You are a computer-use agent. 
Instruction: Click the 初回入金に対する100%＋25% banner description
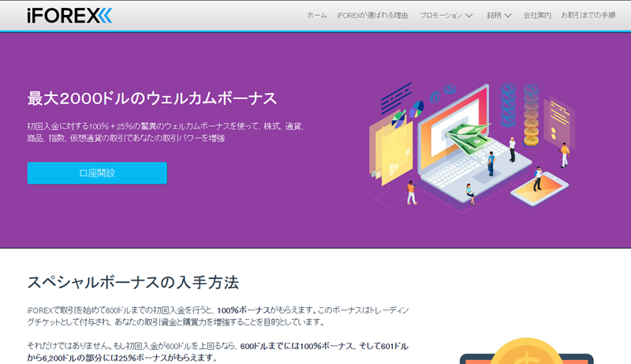pos(166,132)
